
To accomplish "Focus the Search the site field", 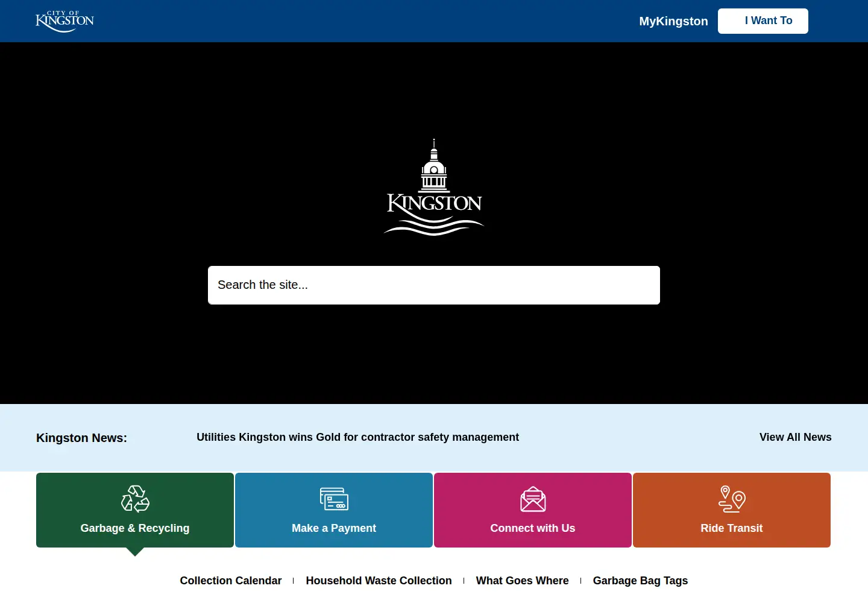I will [x=434, y=285].
